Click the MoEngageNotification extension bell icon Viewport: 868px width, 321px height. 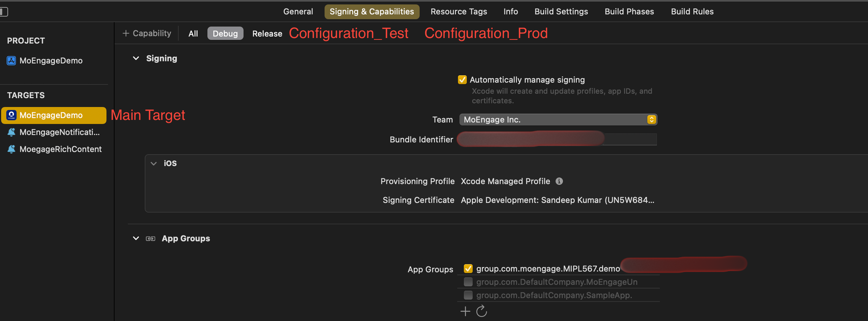(x=11, y=132)
